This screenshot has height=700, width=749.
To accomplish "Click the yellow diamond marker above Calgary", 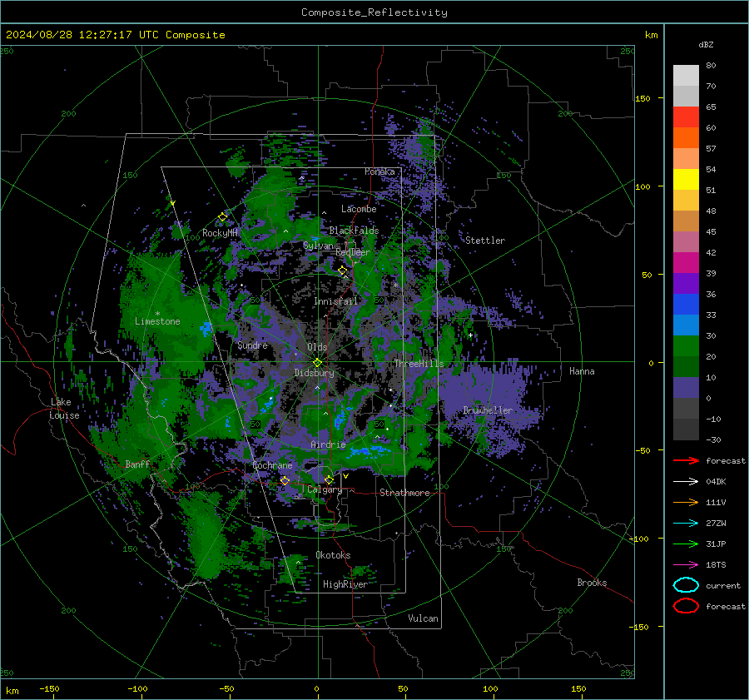I will coord(329,479).
